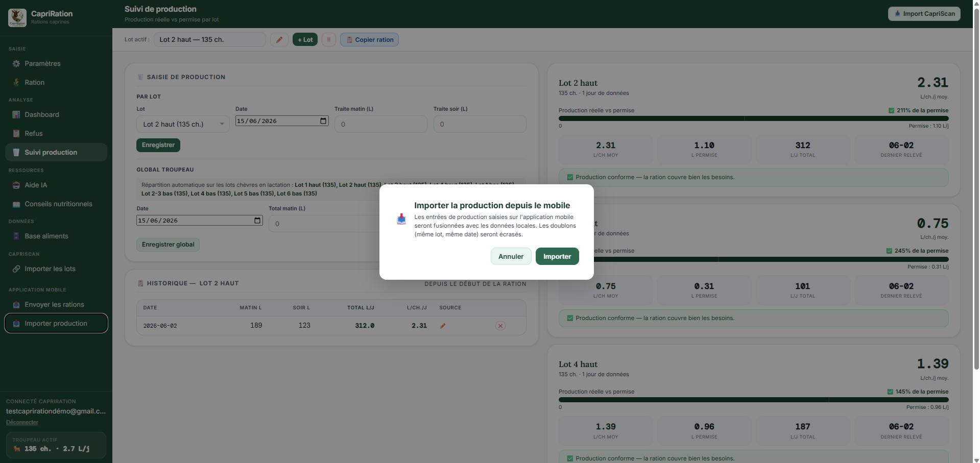Viewport: 980px width, 463px height.
Task: Edit the 2026-06-02 history row with the pencil
Action: coord(443,326)
